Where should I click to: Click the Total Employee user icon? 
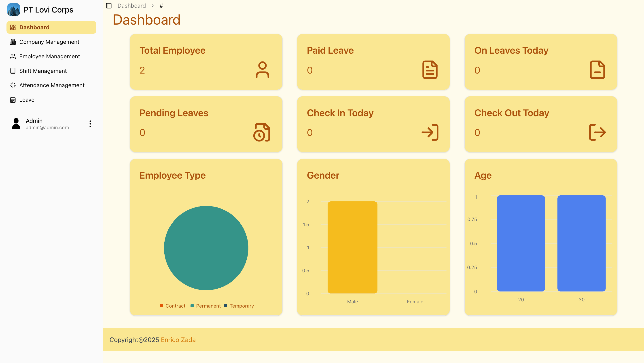click(262, 70)
